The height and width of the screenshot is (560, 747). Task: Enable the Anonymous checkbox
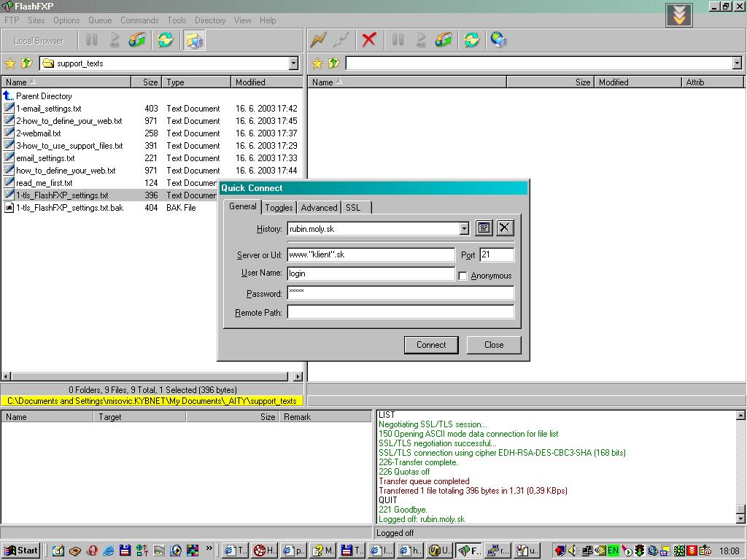coord(462,276)
